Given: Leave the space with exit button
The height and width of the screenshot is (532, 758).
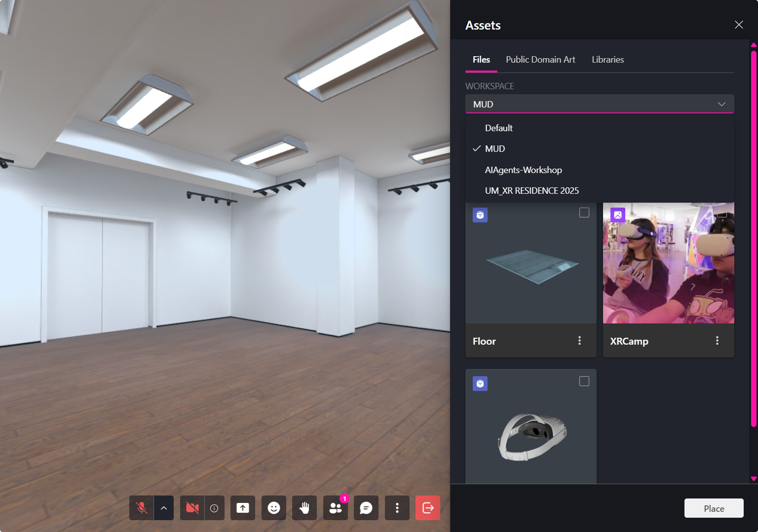Looking at the screenshot, I should 428,508.
